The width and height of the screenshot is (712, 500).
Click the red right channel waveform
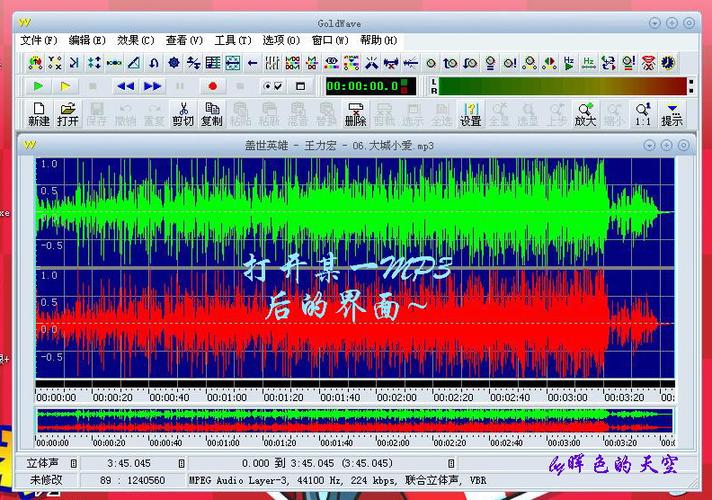pyautogui.click(x=355, y=324)
